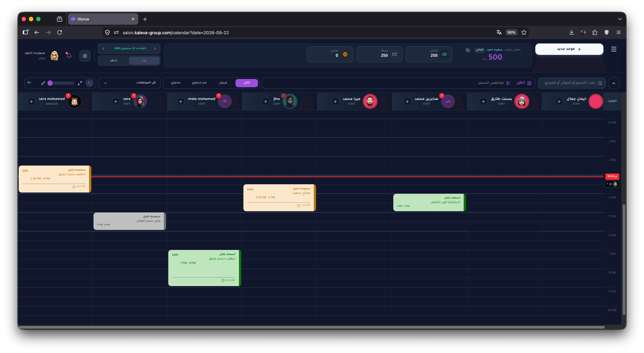Open the date picker 22 سبتمبر 2026
644x353 pixels.
pos(130,49)
